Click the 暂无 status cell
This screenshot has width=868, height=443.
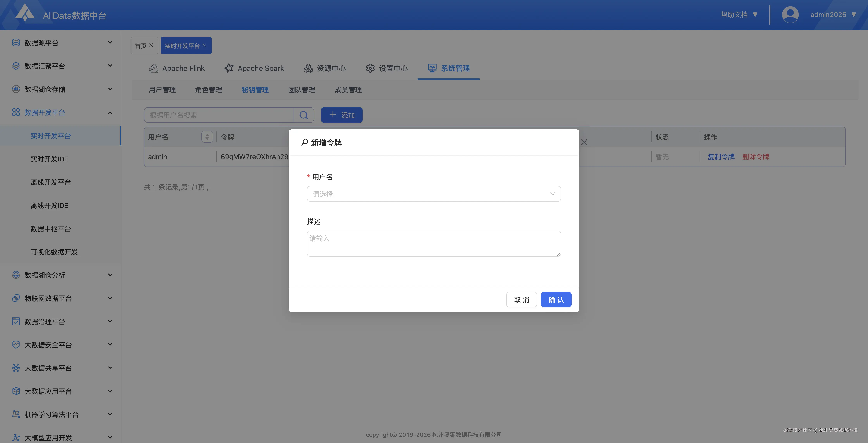[x=662, y=156]
